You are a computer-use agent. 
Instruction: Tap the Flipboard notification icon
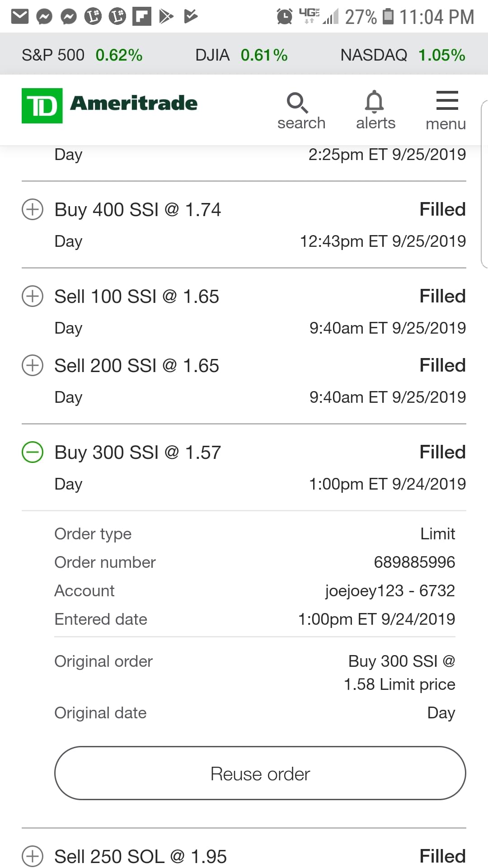click(141, 17)
